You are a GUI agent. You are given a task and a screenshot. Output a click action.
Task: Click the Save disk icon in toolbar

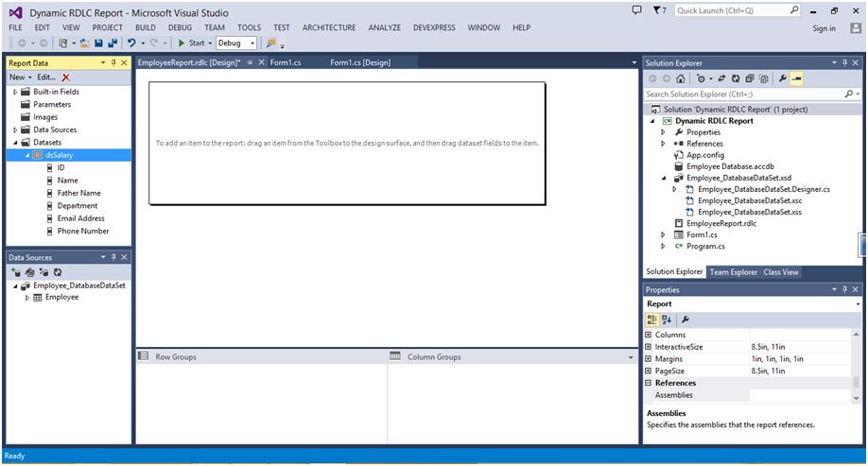pos(98,43)
